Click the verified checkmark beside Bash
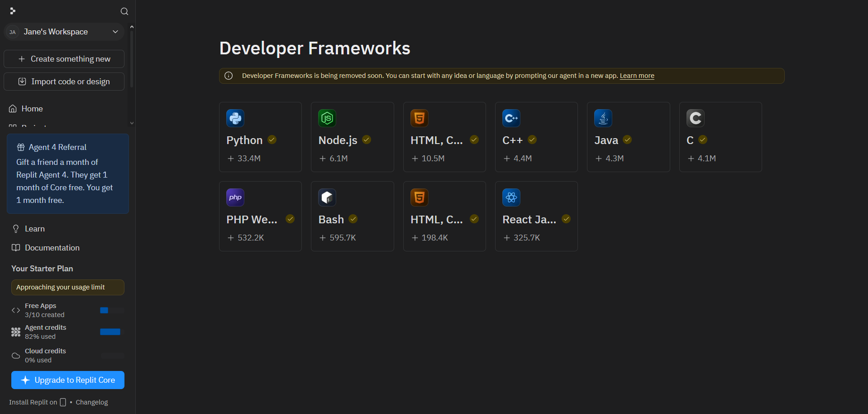This screenshot has width=868, height=414. pyautogui.click(x=353, y=219)
